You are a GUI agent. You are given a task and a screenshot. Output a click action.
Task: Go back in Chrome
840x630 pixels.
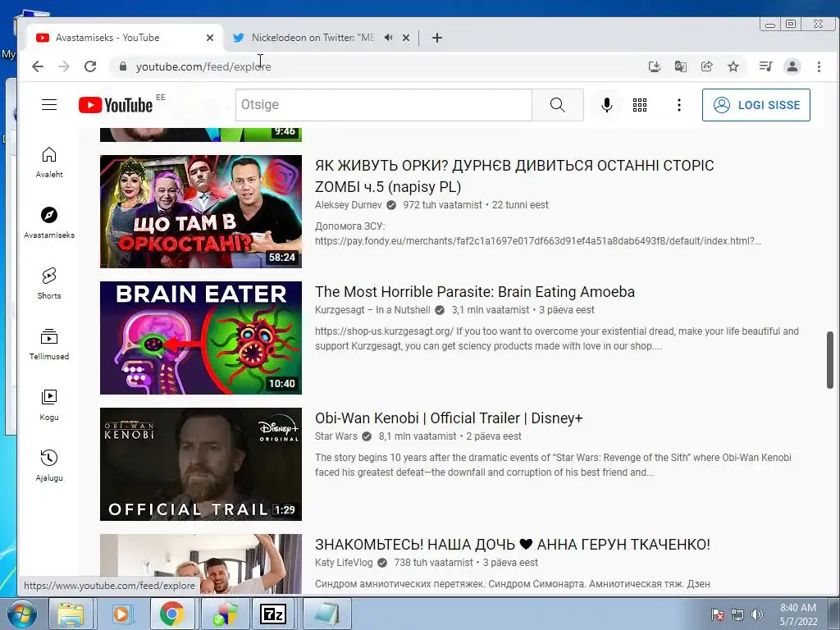pyautogui.click(x=38, y=66)
